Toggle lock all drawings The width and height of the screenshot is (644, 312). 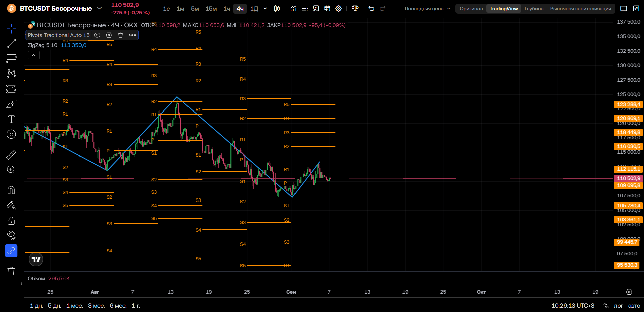[11, 221]
